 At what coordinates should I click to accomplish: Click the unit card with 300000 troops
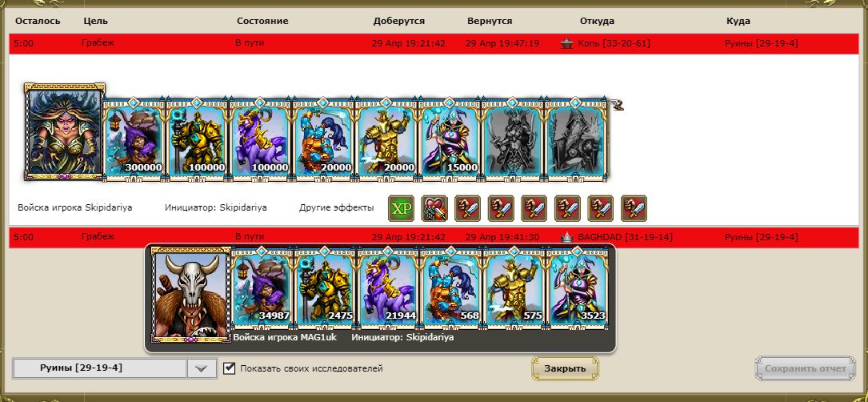(x=135, y=139)
